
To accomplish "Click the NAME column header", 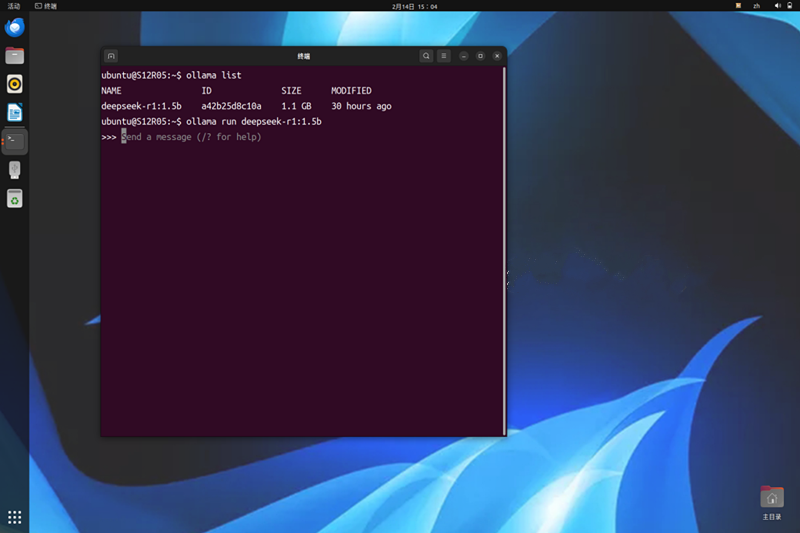I will pyautogui.click(x=111, y=91).
